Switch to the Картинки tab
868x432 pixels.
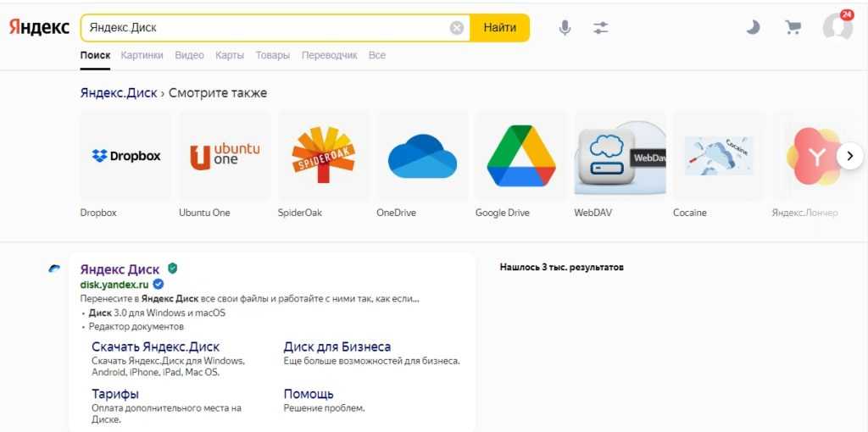(142, 55)
